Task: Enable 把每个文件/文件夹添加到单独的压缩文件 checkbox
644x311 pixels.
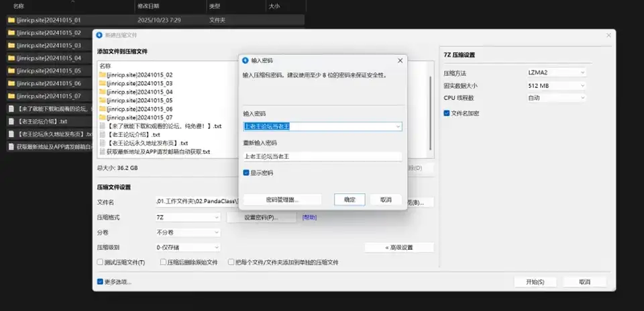Action: pyautogui.click(x=231, y=262)
